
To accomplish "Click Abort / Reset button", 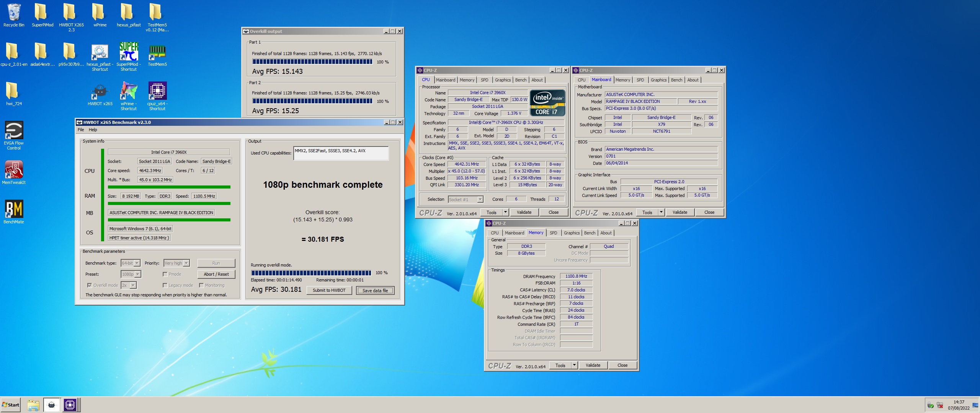I will click(x=216, y=274).
